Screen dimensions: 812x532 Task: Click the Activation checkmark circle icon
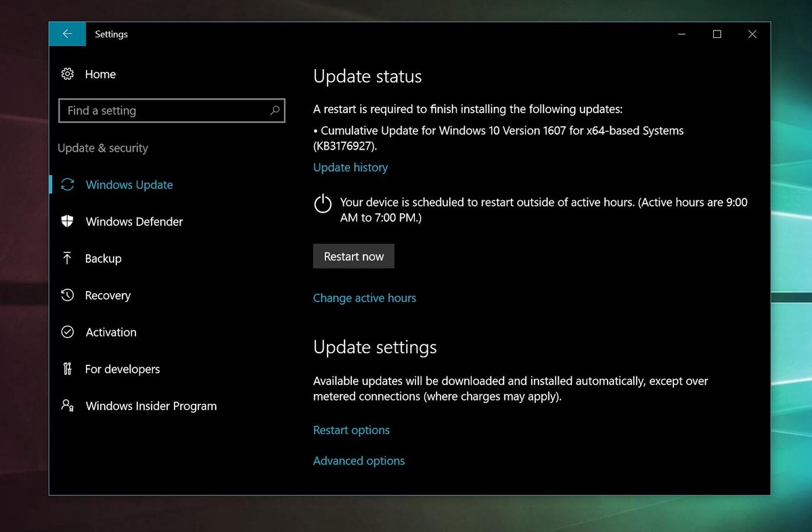point(67,332)
